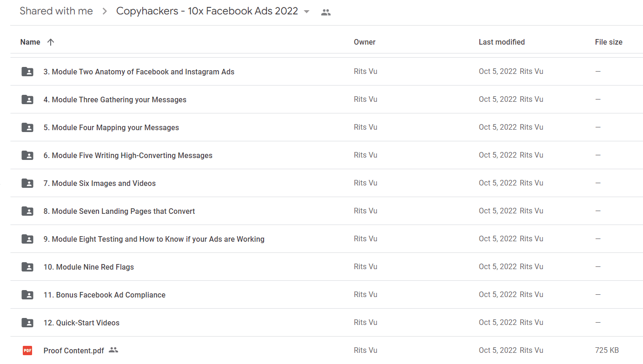Go back to Shared with me
Screen dimensions: 643x364
[x=56, y=11]
